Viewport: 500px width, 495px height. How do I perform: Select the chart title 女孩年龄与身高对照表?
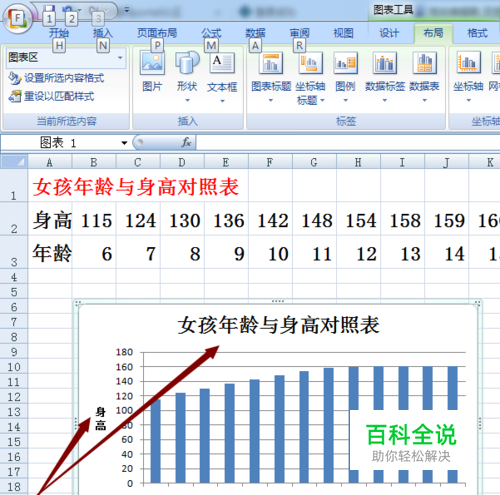(x=278, y=325)
